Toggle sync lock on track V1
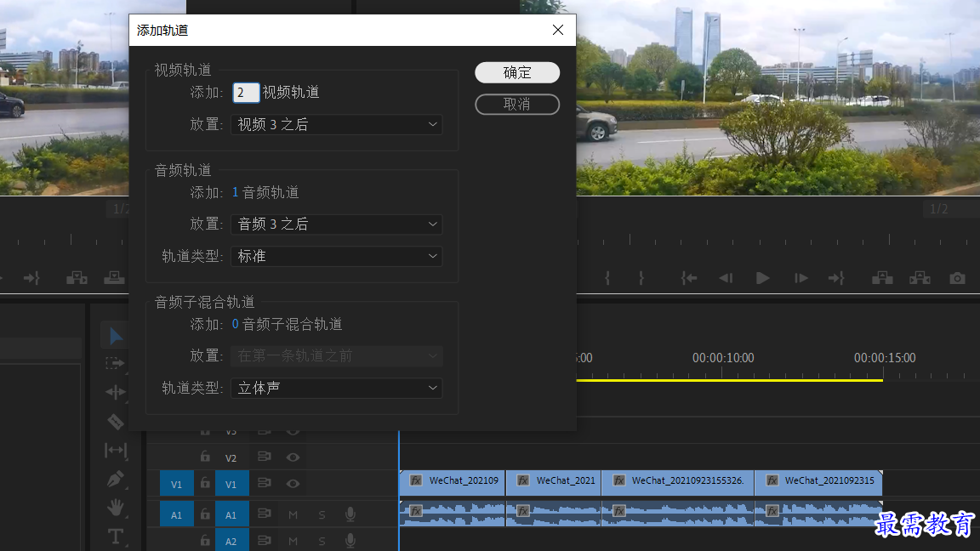The height and width of the screenshot is (551, 980). click(x=265, y=483)
